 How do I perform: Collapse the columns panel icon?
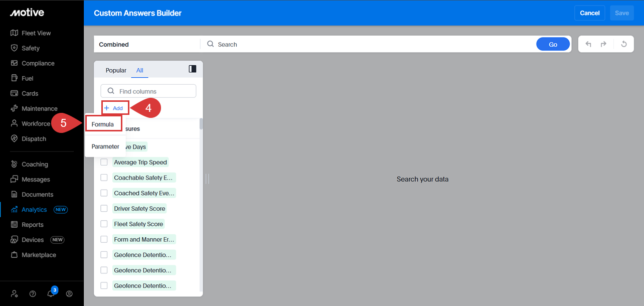click(193, 69)
